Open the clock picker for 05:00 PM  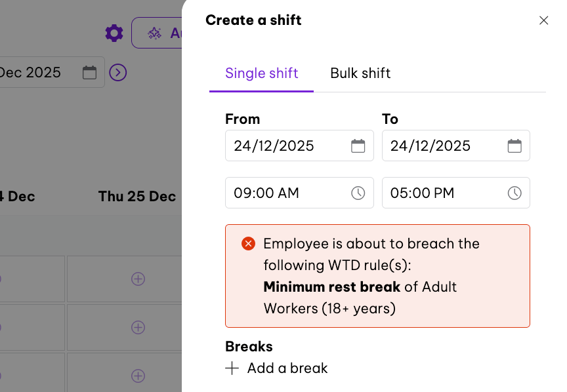tap(514, 193)
